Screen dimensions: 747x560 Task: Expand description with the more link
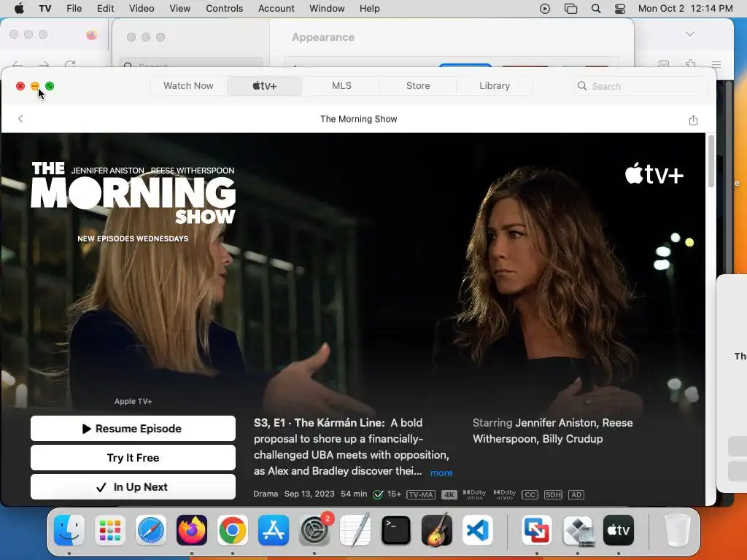coord(441,472)
